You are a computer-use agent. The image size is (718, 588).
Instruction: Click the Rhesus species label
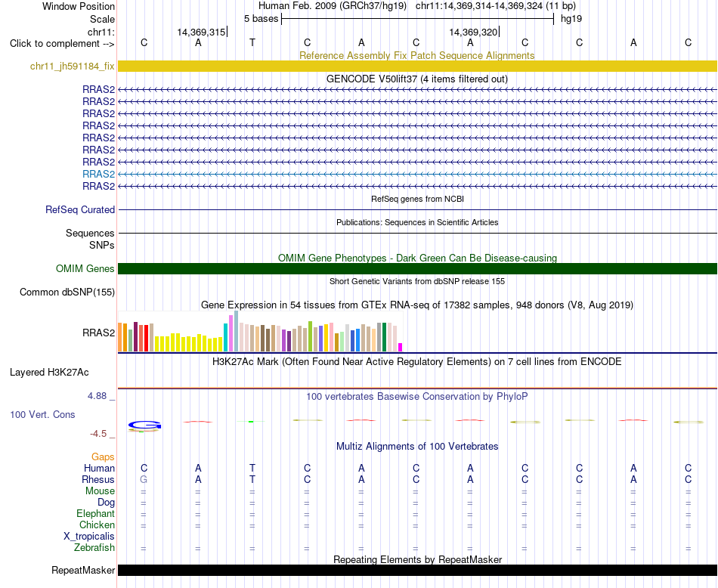98,479
